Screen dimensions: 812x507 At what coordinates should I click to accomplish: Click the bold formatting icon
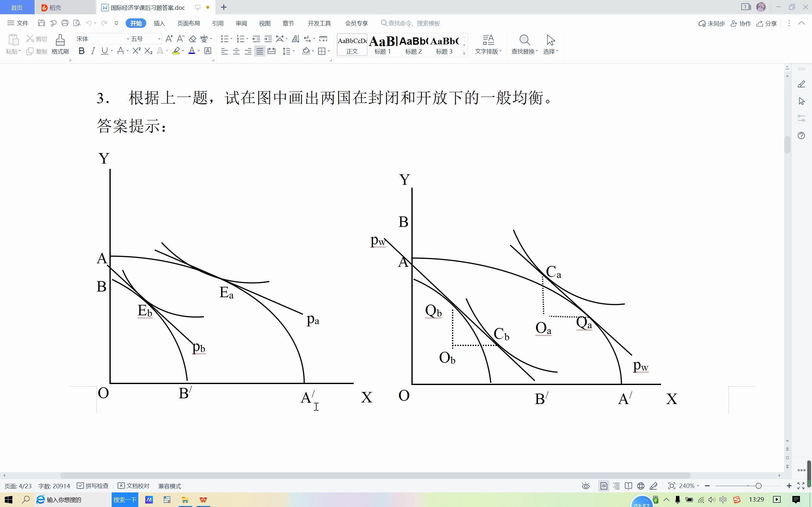[81, 51]
